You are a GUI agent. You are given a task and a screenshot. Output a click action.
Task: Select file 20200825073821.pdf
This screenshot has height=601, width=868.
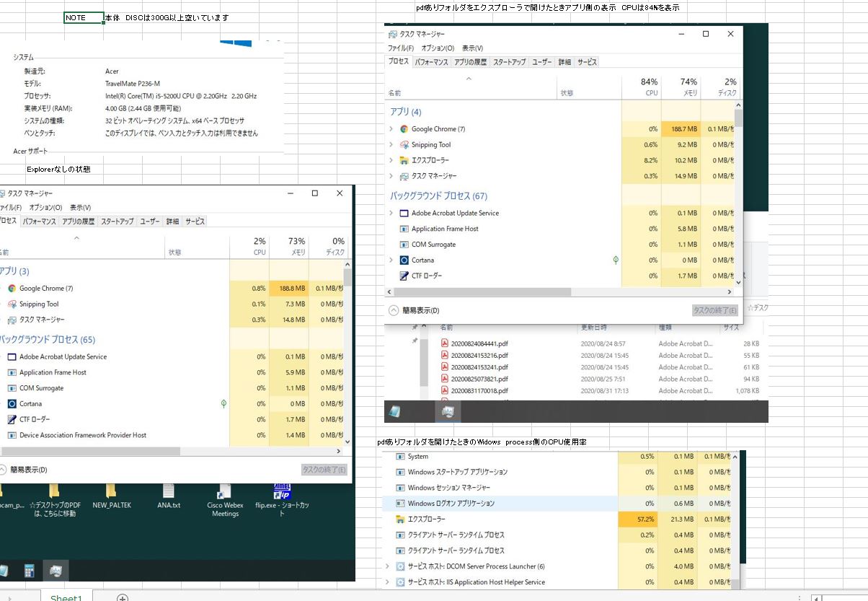click(x=479, y=379)
